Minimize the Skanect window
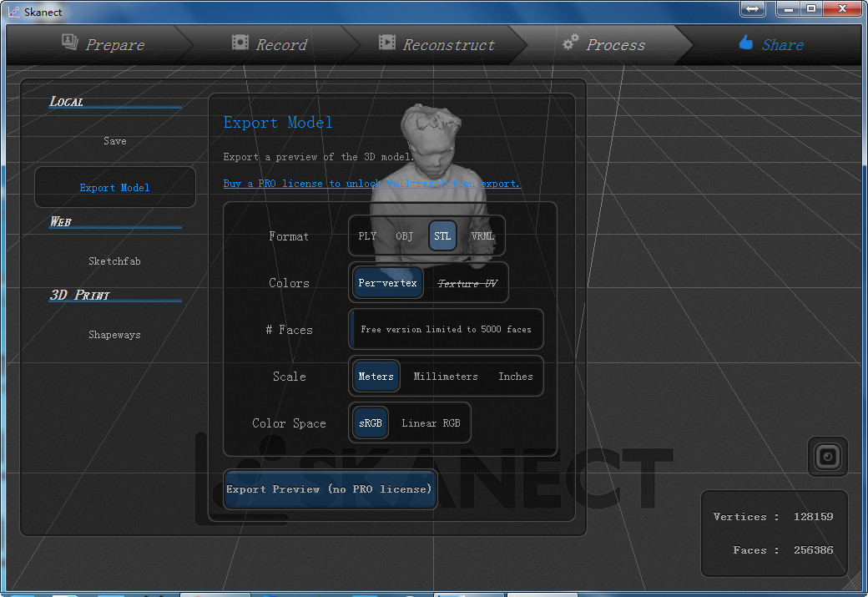This screenshot has height=597, width=868. click(x=788, y=8)
